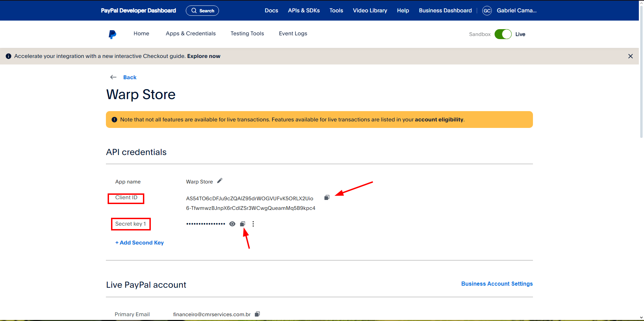The image size is (644, 321).
Task: Click the Live mode label
Action: (x=520, y=34)
